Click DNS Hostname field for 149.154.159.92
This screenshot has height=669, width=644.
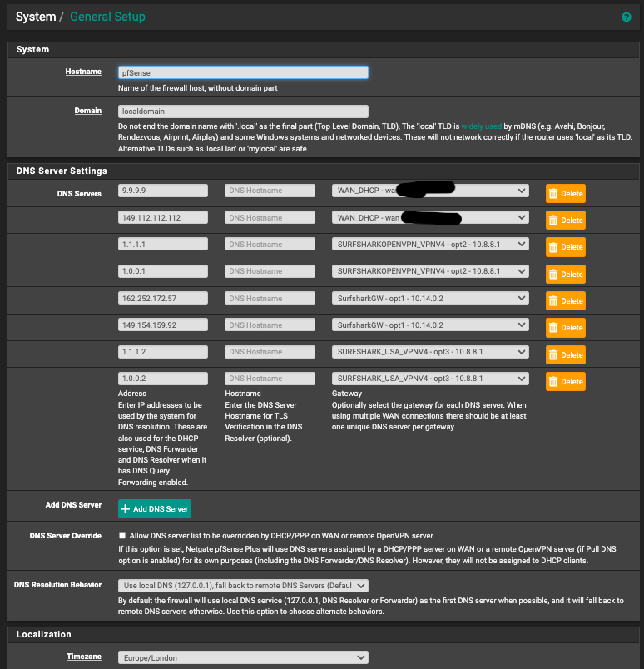pos(270,325)
